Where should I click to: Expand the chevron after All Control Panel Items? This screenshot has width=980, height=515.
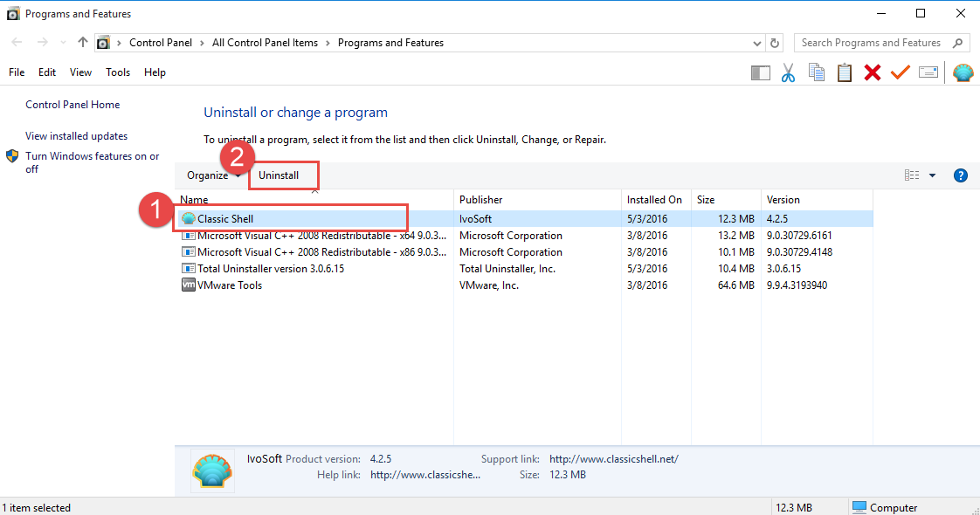pyautogui.click(x=328, y=43)
